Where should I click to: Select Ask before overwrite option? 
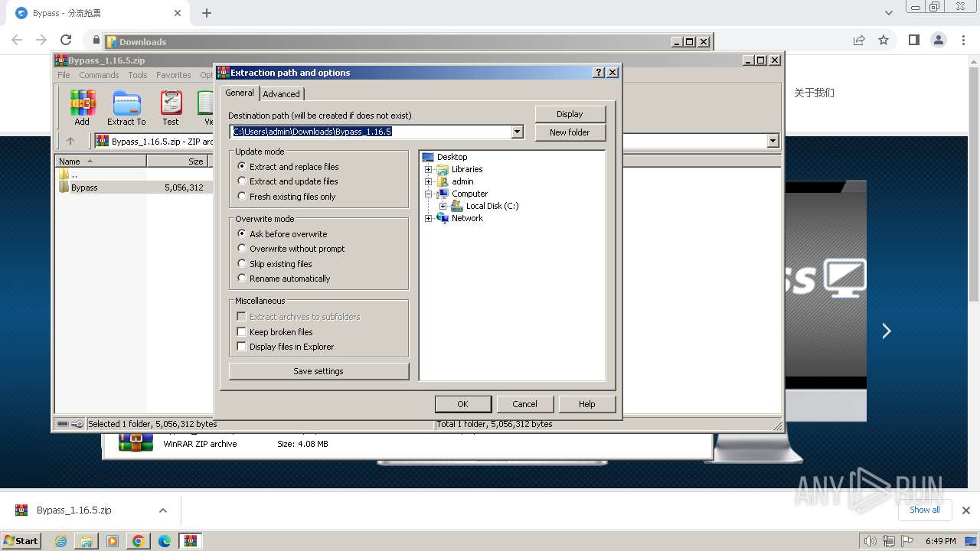[x=283, y=234]
